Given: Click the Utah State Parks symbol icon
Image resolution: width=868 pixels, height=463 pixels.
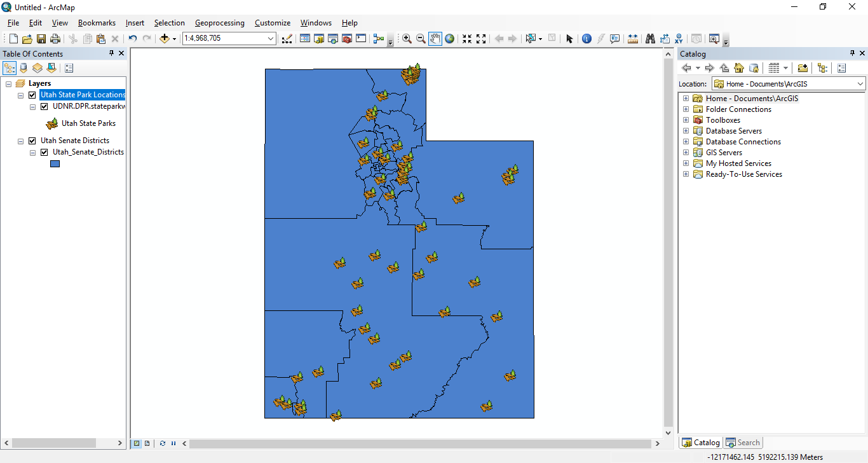Looking at the screenshot, I should tap(52, 123).
